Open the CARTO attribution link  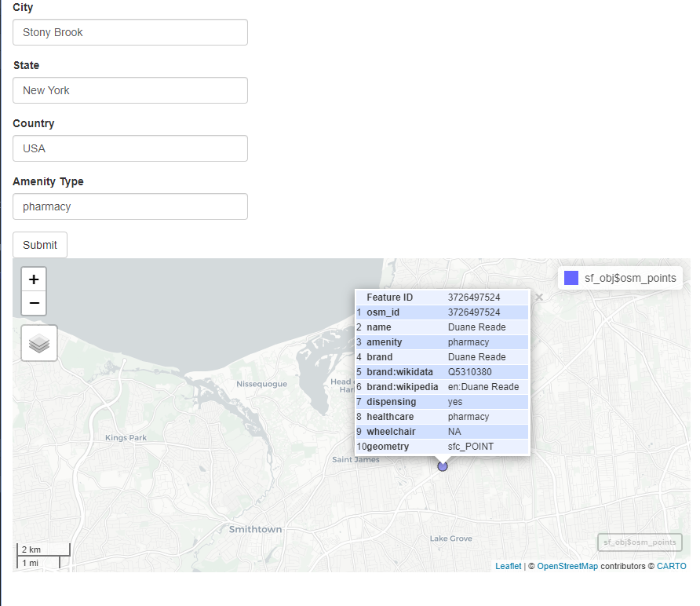point(671,566)
